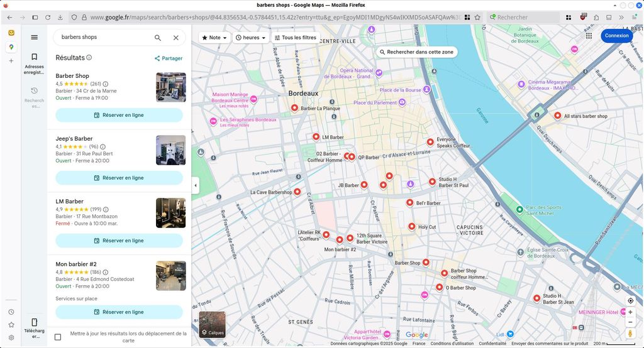Show more Firefox toolbar items chevron

[621, 17]
